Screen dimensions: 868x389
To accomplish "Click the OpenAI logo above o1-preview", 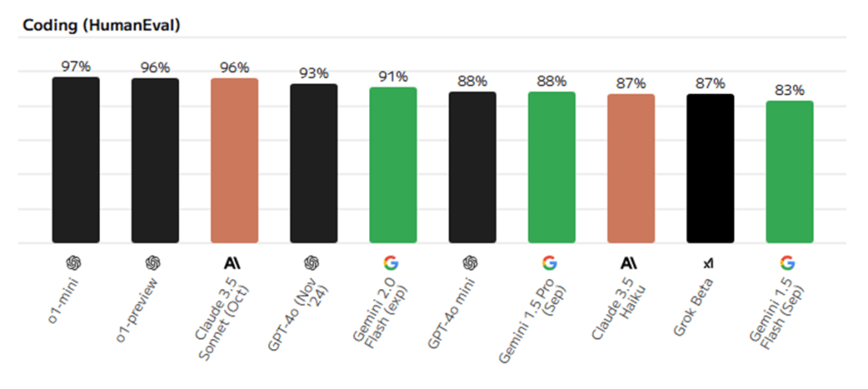I will point(154,263).
